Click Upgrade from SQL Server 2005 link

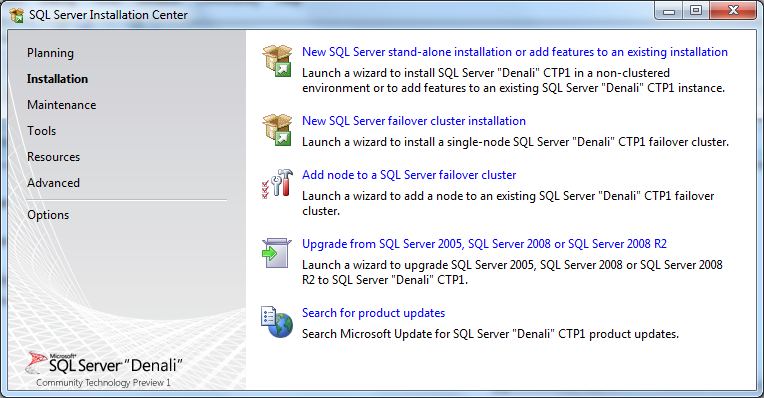(484, 244)
